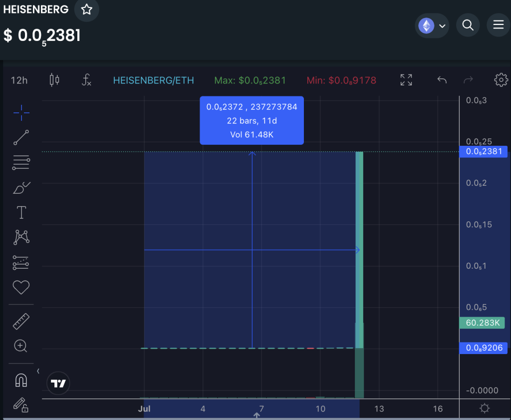The height and width of the screenshot is (420, 511).
Task: Open candlestick chart style selector
Action: (x=54, y=80)
